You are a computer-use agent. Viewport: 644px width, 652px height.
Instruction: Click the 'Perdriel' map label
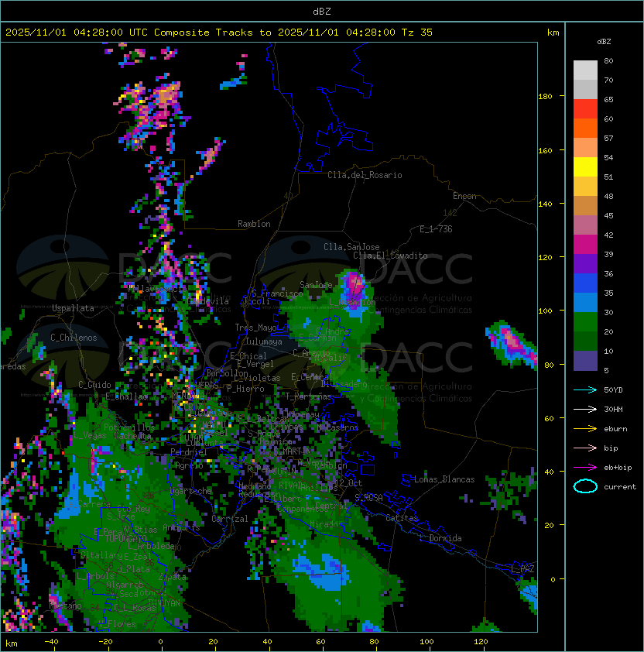[x=189, y=452]
